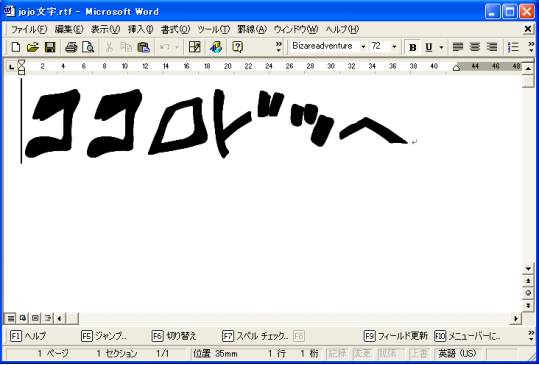Open the 挿入(I) menu
Screen dimensions: 539x365
pos(140,30)
